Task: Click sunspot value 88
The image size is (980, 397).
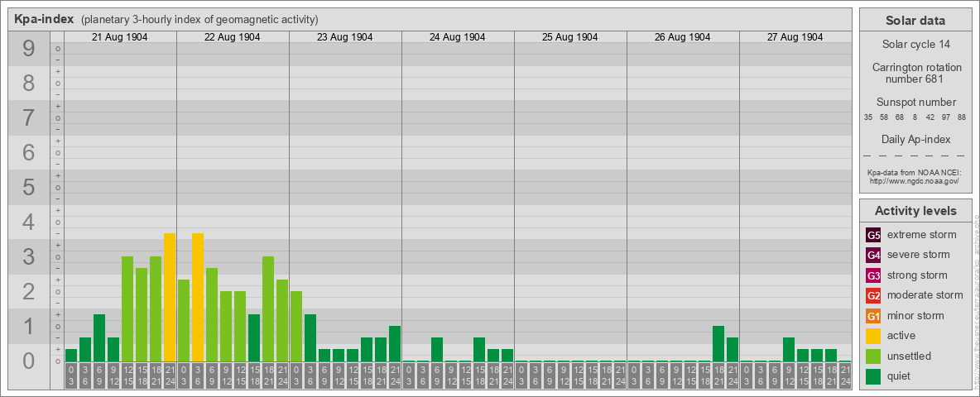Action: (x=962, y=117)
